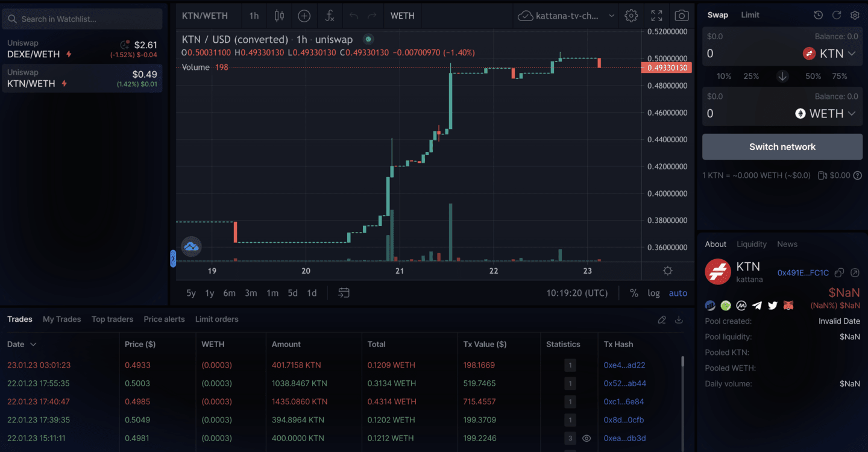The height and width of the screenshot is (452, 868).
Task: Switch to the Swap tab
Action: pyautogui.click(x=717, y=15)
